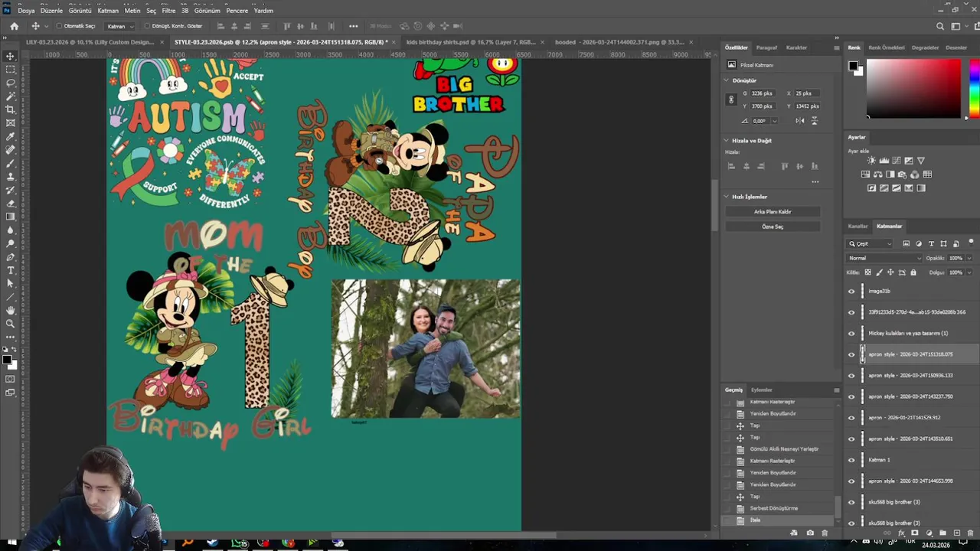Viewport: 980px width, 551px height.
Task: Select the Gömülü Akıllı Nesneyi Yerleştir history state
Action: tap(784, 449)
